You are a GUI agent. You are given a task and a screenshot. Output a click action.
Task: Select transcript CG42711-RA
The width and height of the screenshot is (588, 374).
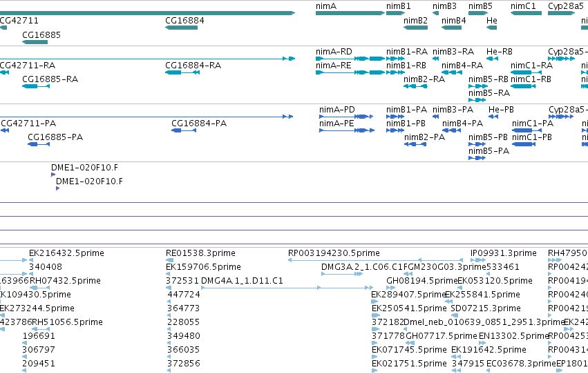pyautogui.click(x=5, y=72)
